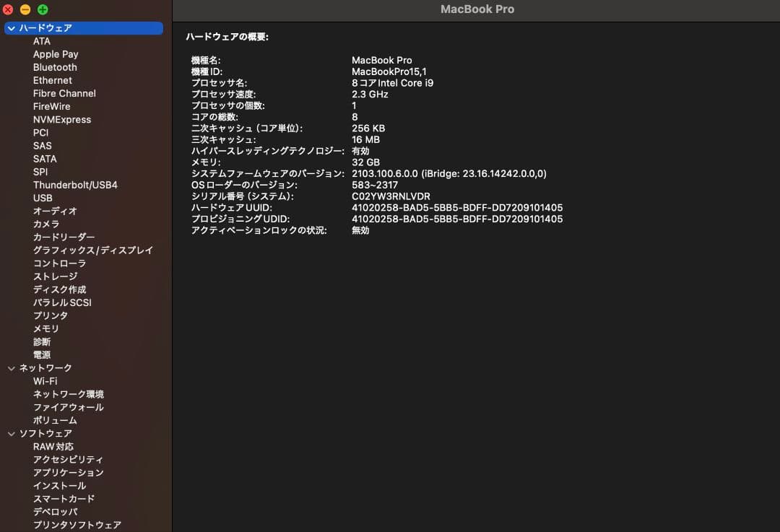The width and height of the screenshot is (780, 532).
Task: Select SPI in the sidebar
Action: pos(40,172)
